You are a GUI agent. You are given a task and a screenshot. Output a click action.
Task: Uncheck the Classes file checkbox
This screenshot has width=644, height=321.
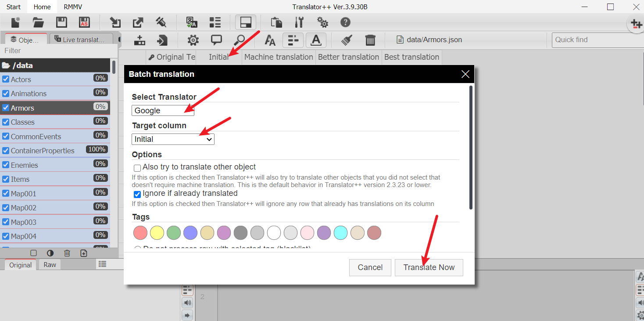(6, 122)
